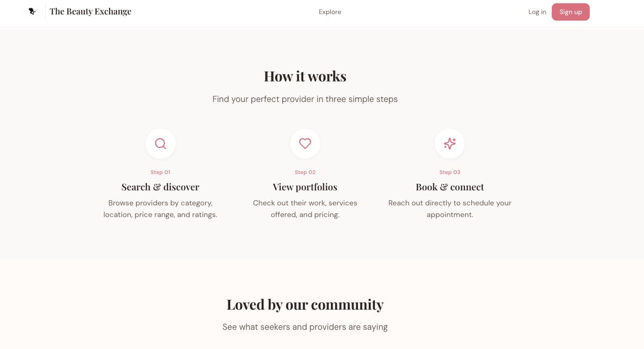The height and width of the screenshot is (349, 644).
Task: Click the schedule appointment description text
Action: (x=450, y=209)
